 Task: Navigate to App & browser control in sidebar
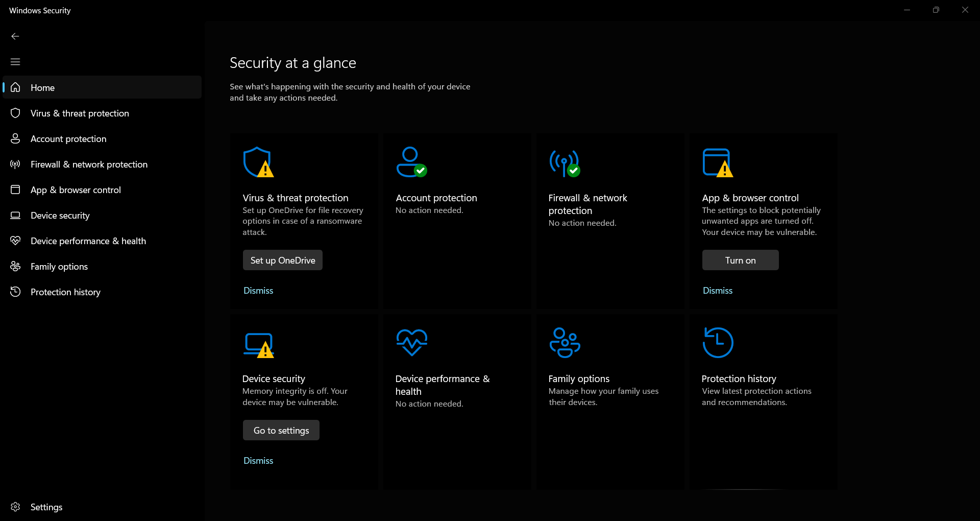[102, 190]
